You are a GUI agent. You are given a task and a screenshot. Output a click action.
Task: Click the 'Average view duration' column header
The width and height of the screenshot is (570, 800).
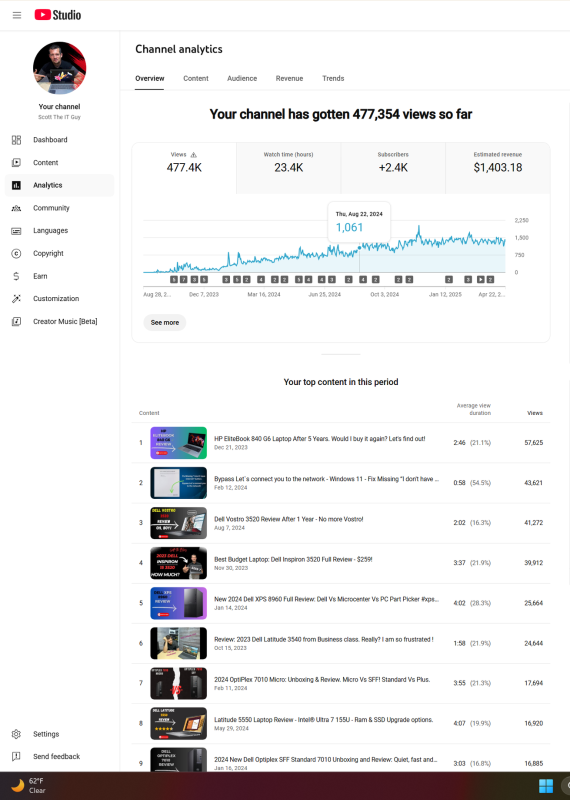tap(474, 409)
